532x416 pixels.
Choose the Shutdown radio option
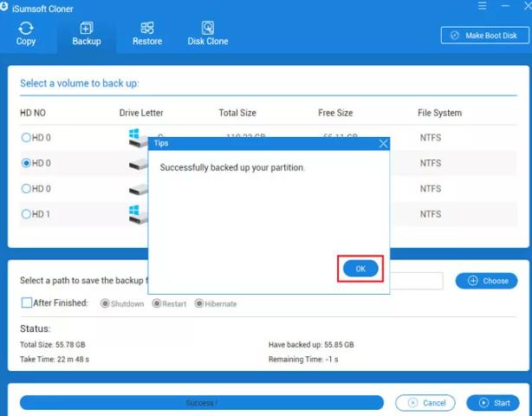tap(105, 303)
